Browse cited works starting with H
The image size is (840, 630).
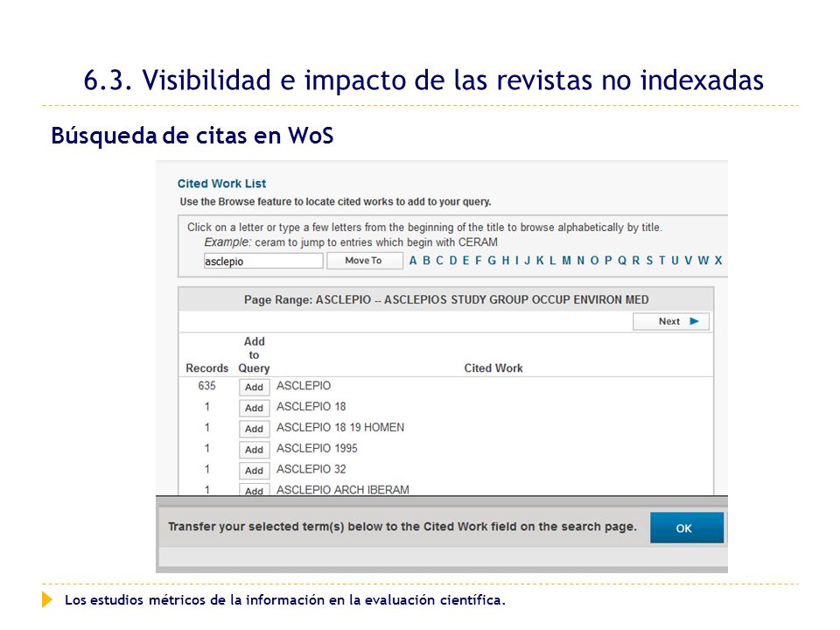(x=505, y=261)
